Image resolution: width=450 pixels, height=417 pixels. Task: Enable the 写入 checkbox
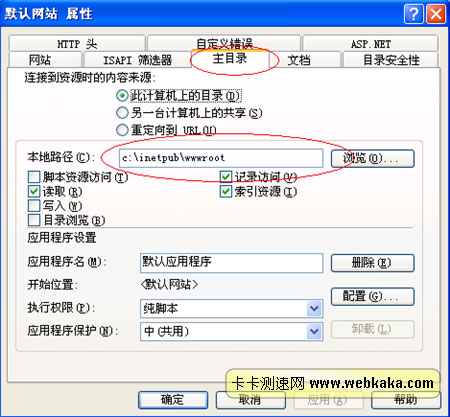pos(34,206)
